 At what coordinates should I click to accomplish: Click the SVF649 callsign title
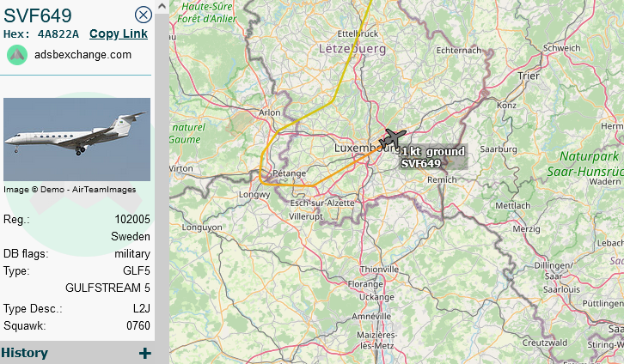point(38,16)
